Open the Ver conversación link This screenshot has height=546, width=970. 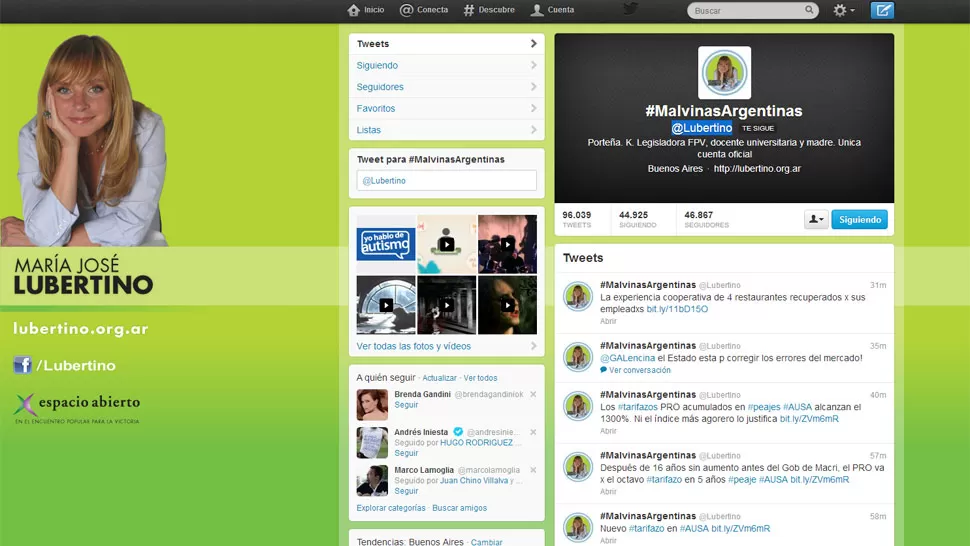tap(639, 370)
